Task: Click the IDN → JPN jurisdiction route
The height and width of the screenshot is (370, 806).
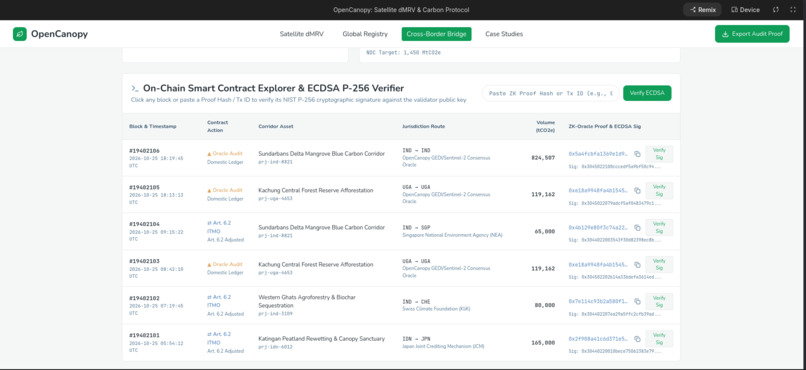Action: coord(416,338)
